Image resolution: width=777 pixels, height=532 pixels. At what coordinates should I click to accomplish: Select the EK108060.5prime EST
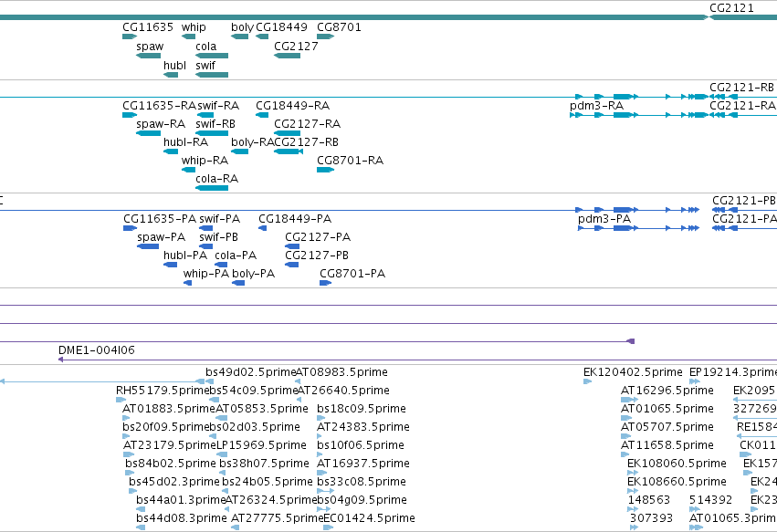[x=633, y=473]
